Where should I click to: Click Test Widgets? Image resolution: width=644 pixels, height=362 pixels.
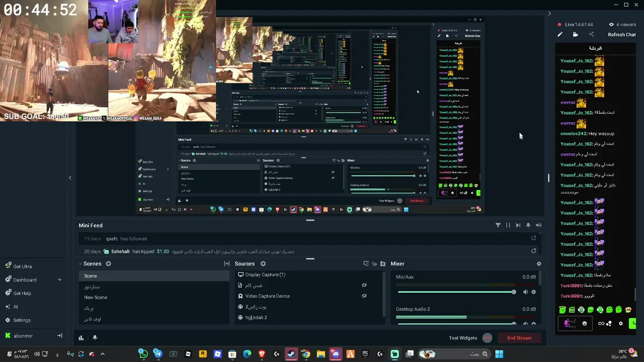[x=463, y=338]
